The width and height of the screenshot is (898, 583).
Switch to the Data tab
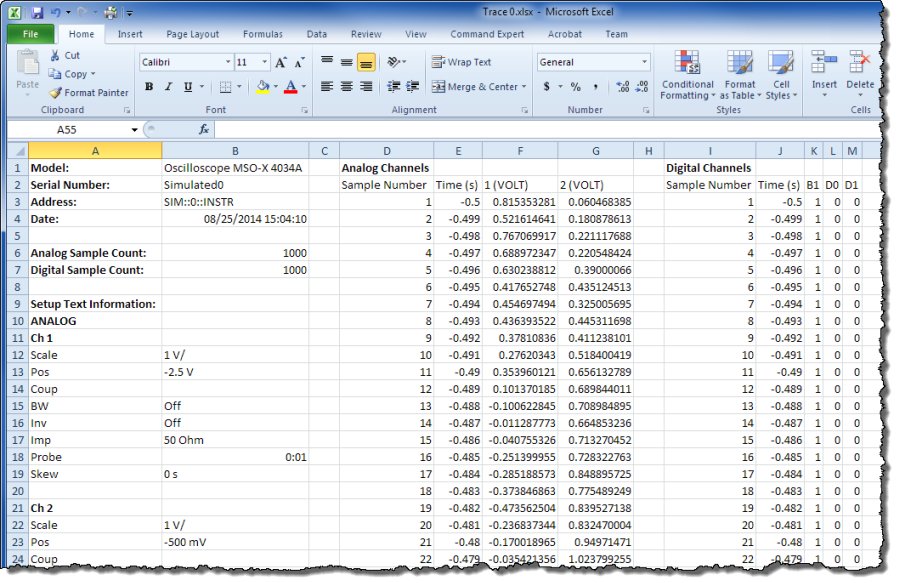(x=317, y=34)
